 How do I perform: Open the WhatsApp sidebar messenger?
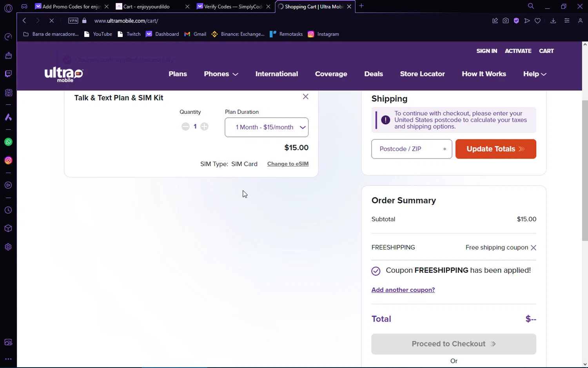(8, 142)
